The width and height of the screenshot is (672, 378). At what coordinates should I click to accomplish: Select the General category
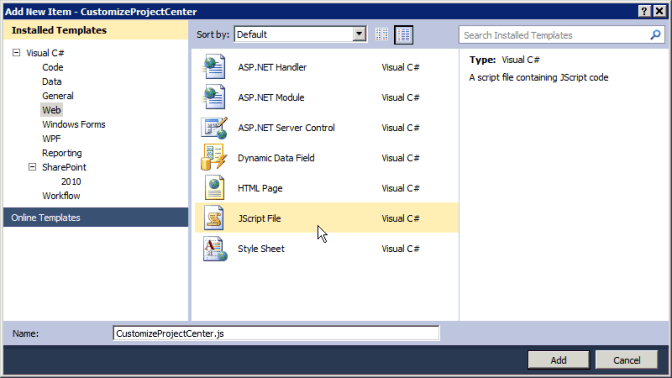tap(58, 96)
